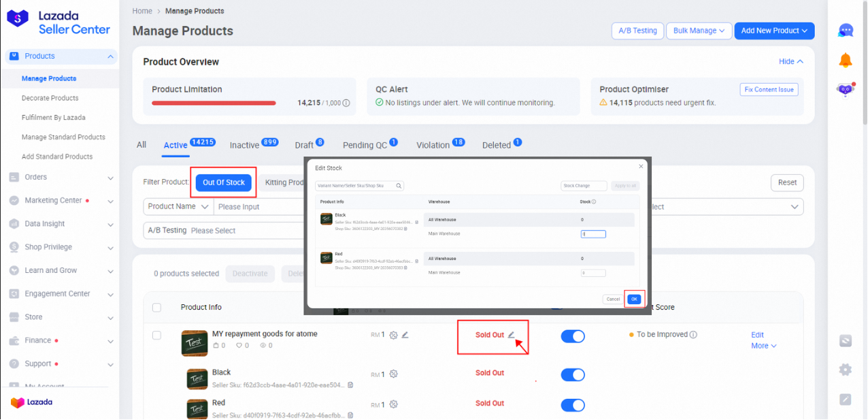The width and height of the screenshot is (868, 420).
Task: Click the pencil edit icon beside Sold Out
Action: click(x=512, y=335)
